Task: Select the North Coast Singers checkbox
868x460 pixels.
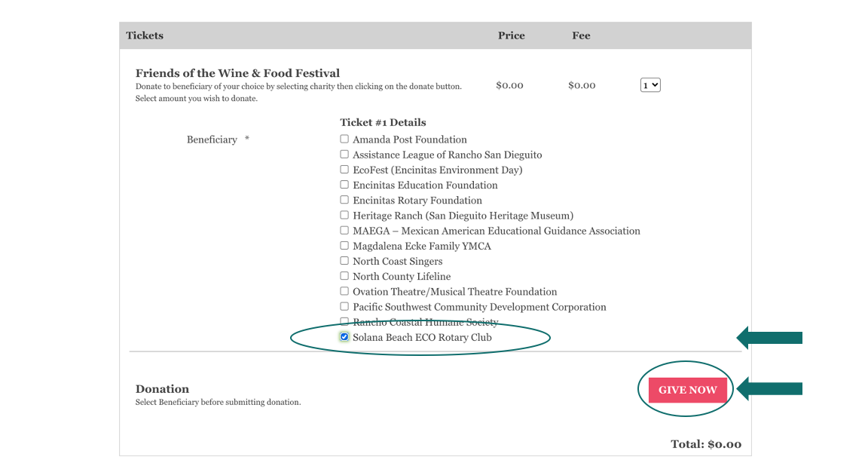Action: point(344,261)
